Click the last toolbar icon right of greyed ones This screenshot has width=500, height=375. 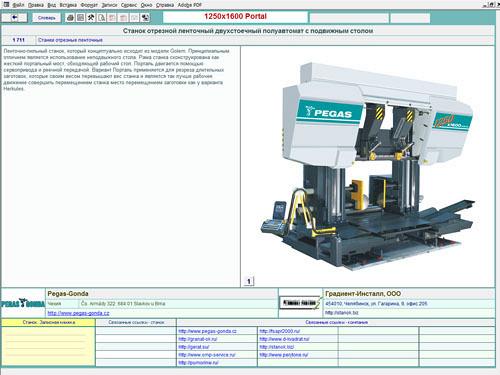145,18
